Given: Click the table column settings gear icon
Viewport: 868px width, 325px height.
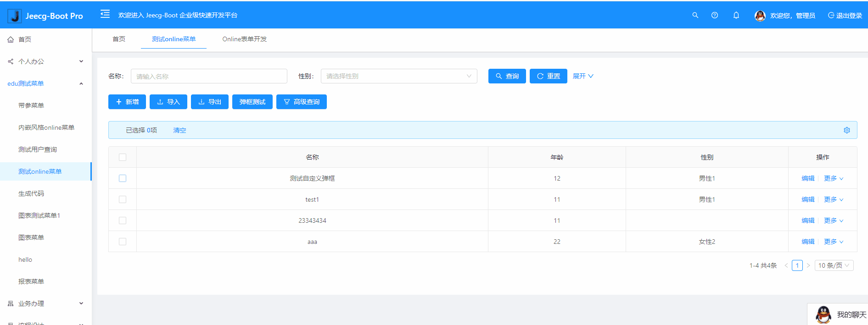Looking at the screenshot, I should coord(846,130).
